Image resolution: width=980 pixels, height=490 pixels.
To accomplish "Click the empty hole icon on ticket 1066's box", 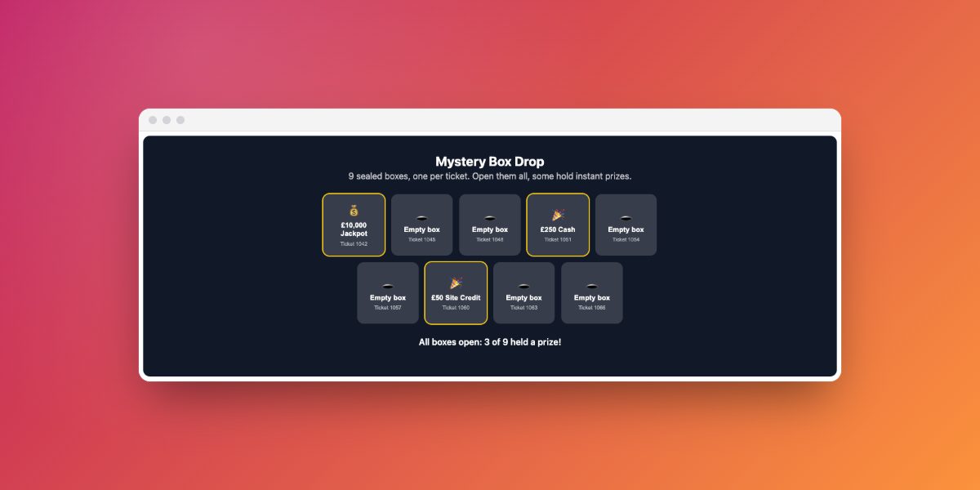I will 592,285.
